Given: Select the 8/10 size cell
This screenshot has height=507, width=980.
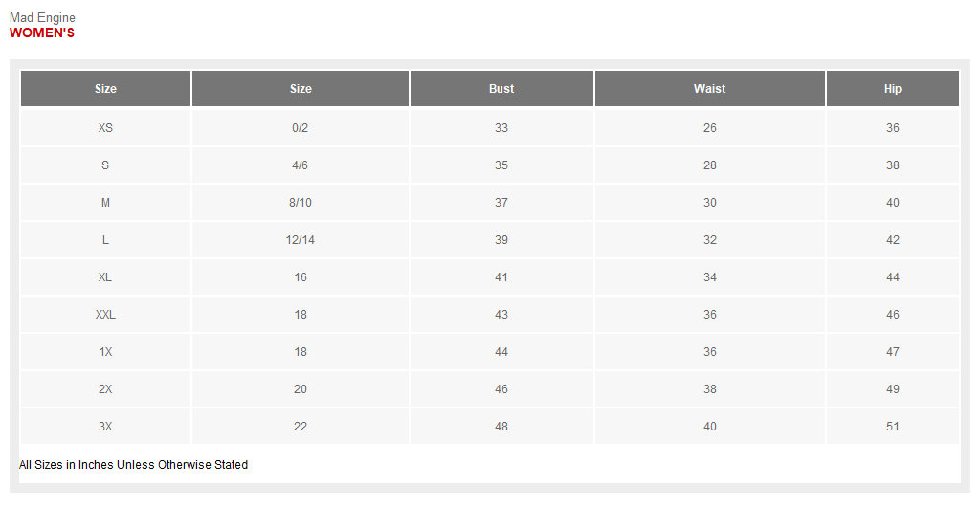Looking at the screenshot, I should [301, 203].
